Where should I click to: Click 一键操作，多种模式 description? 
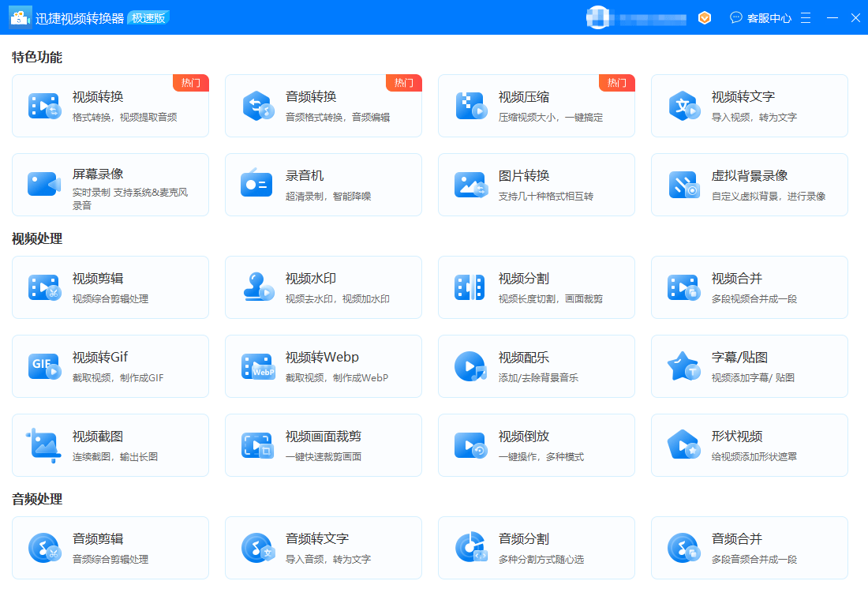541,457
